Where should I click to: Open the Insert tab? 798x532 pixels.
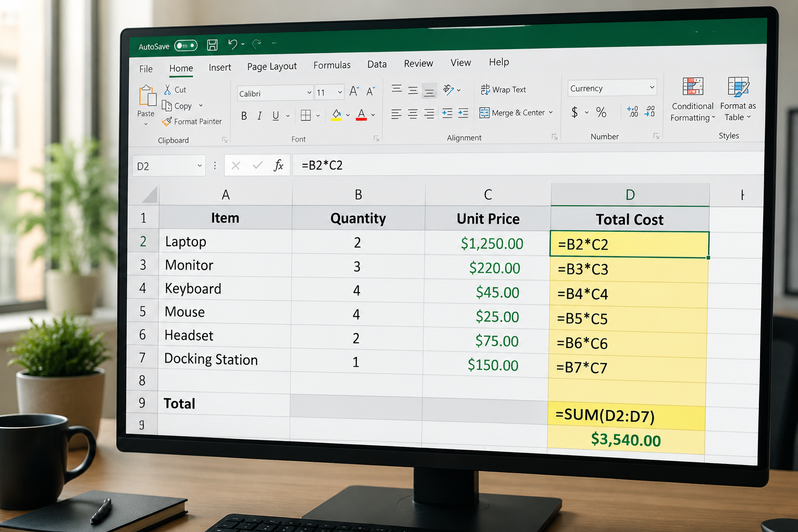click(220, 68)
